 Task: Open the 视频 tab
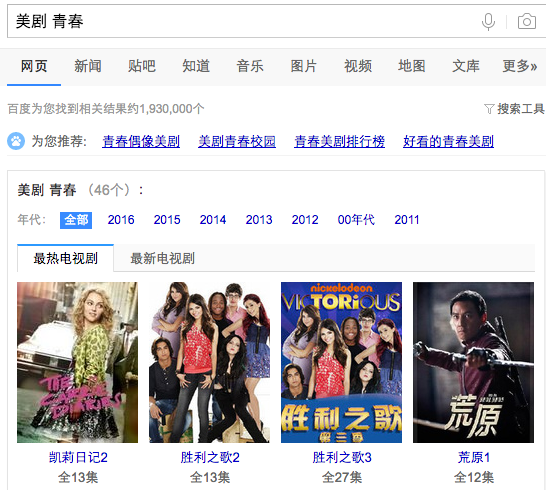coord(358,66)
